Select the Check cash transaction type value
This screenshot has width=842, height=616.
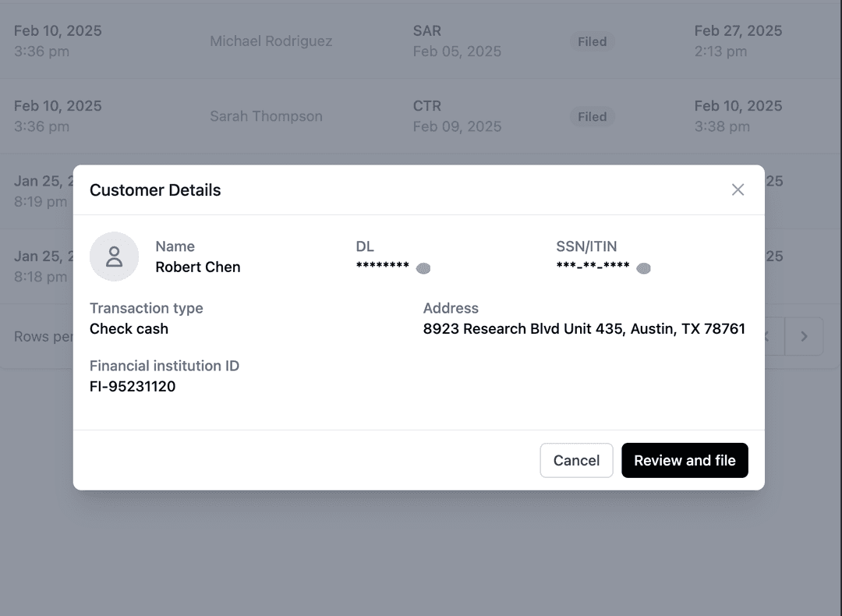(x=129, y=329)
